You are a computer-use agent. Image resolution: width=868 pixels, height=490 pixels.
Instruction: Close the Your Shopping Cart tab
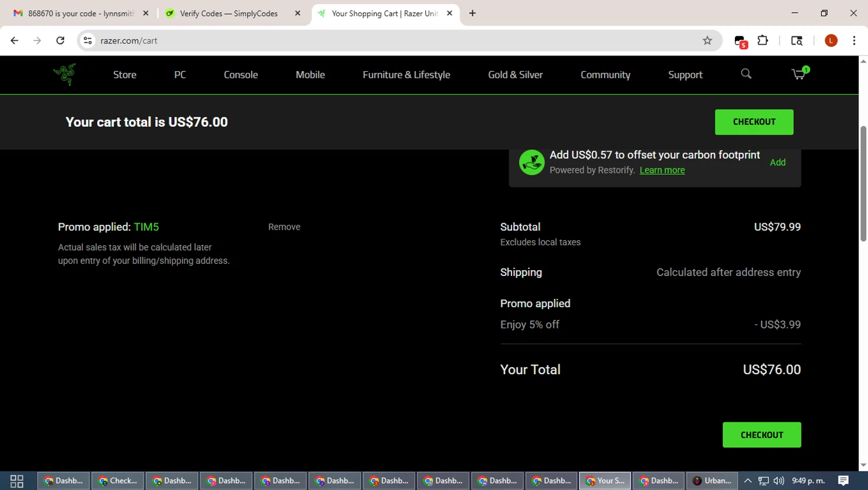(x=450, y=13)
